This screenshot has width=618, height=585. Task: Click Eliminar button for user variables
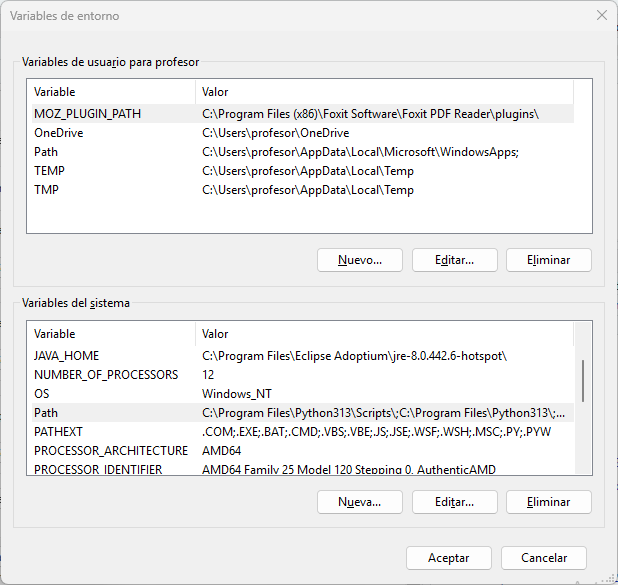pyautogui.click(x=549, y=260)
